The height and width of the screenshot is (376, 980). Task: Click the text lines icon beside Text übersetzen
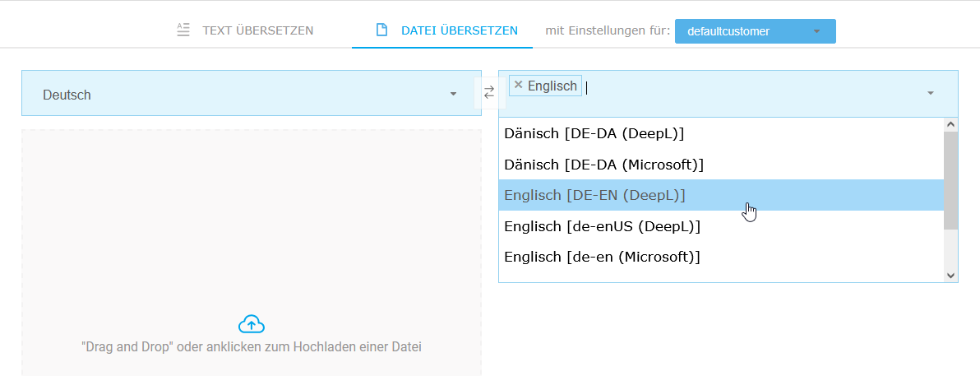click(183, 30)
